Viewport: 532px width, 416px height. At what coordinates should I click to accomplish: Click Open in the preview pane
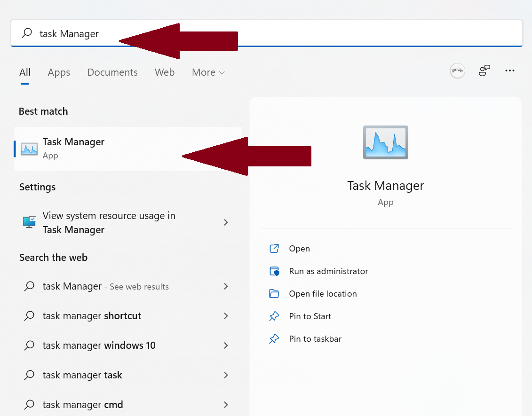[299, 249]
